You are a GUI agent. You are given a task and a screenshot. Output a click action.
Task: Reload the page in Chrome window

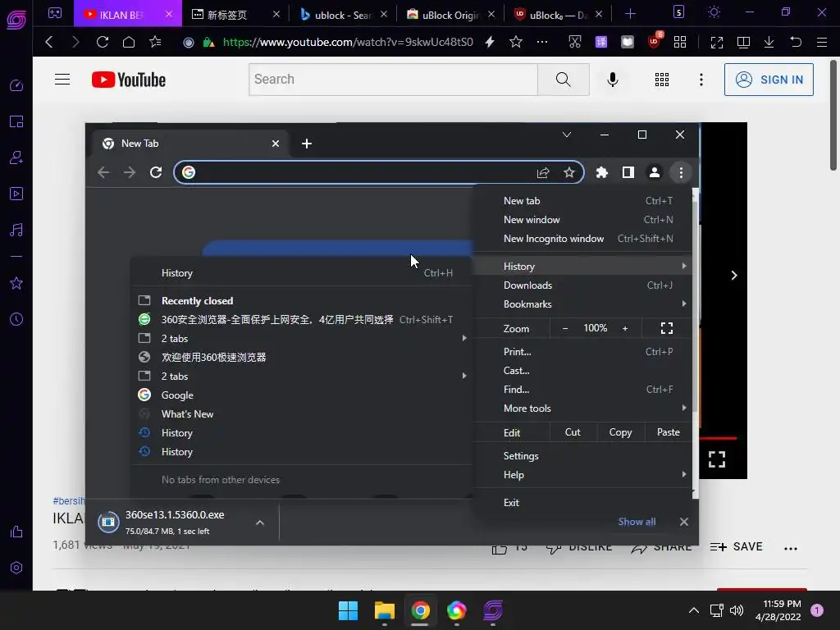155,172
